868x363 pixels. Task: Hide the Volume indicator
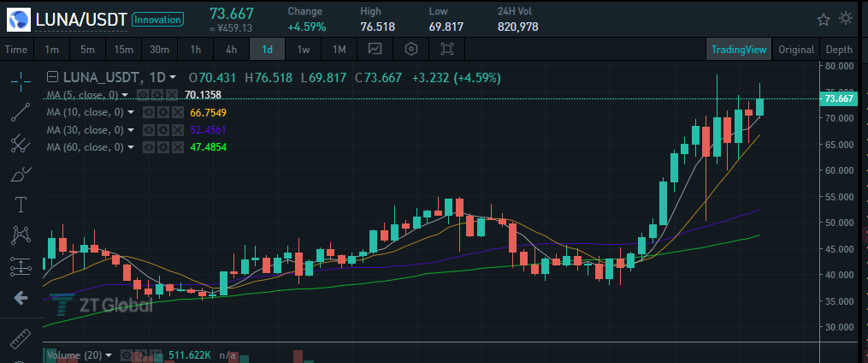coord(127,354)
